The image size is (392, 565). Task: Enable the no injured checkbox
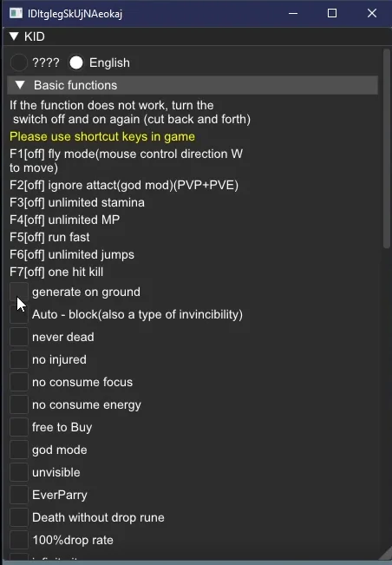click(x=19, y=359)
